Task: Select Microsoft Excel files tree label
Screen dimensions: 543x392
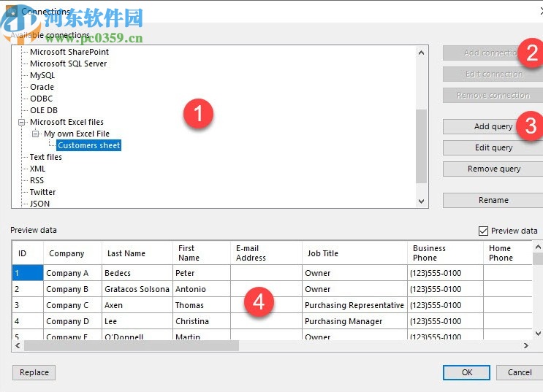Action: point(67,122)
